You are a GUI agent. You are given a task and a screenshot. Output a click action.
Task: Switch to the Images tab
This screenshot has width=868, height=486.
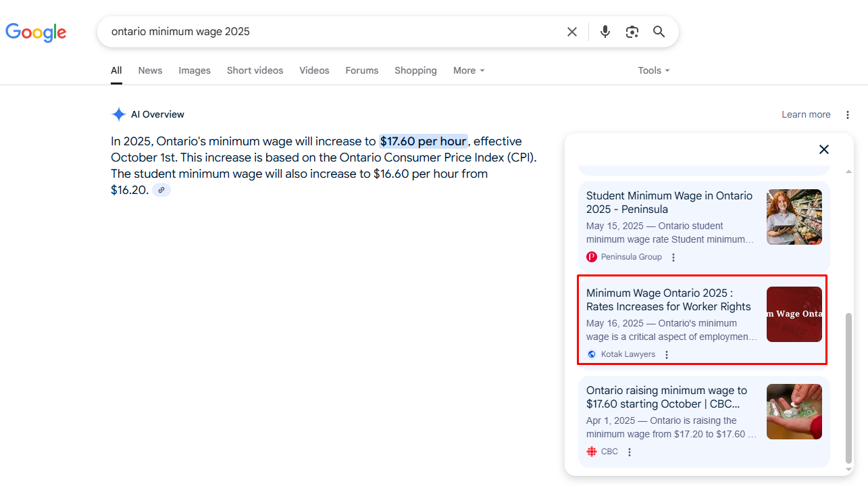click(x=195, y=70)
